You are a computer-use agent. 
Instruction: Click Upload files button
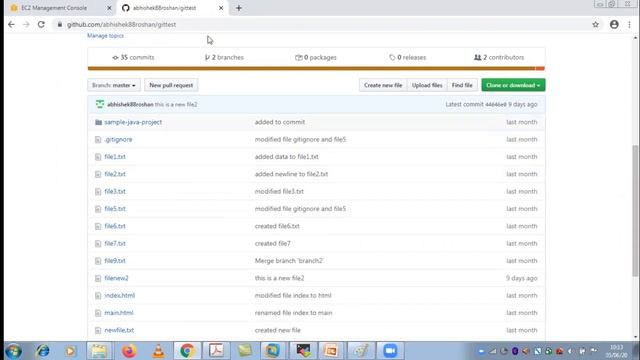427,85
